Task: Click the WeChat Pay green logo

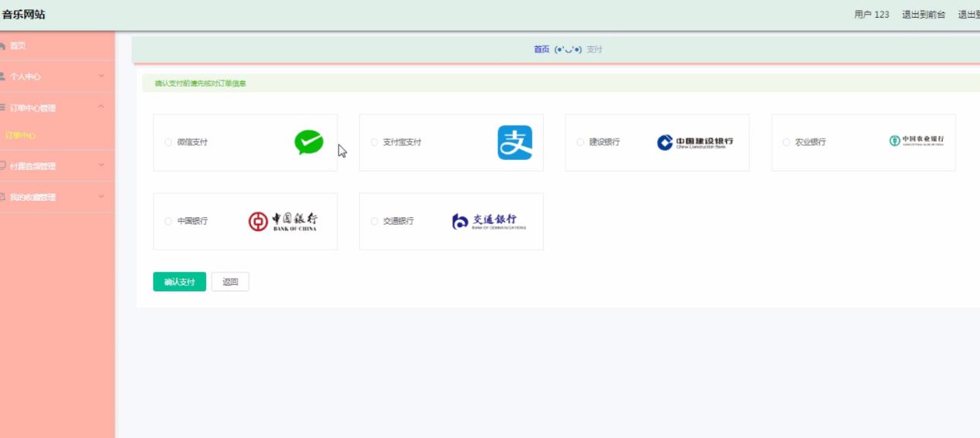Action: point(309,142)
